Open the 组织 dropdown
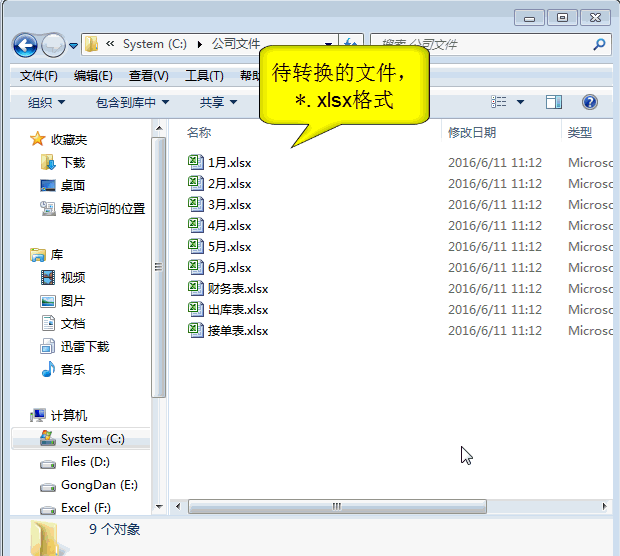 pyautogui.click(x=46, y=102)
